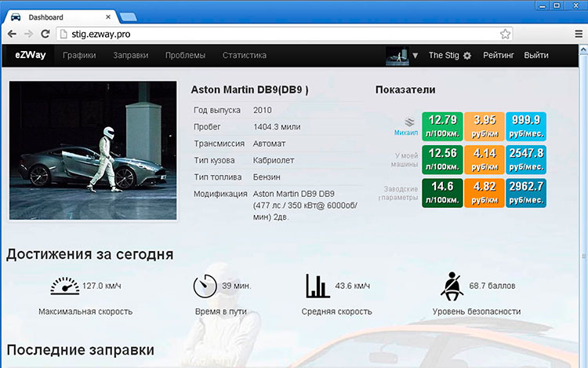The image size is (588, 368).
Task: Bookmark the page with the star icon
Action: click(x=505, y=35)
